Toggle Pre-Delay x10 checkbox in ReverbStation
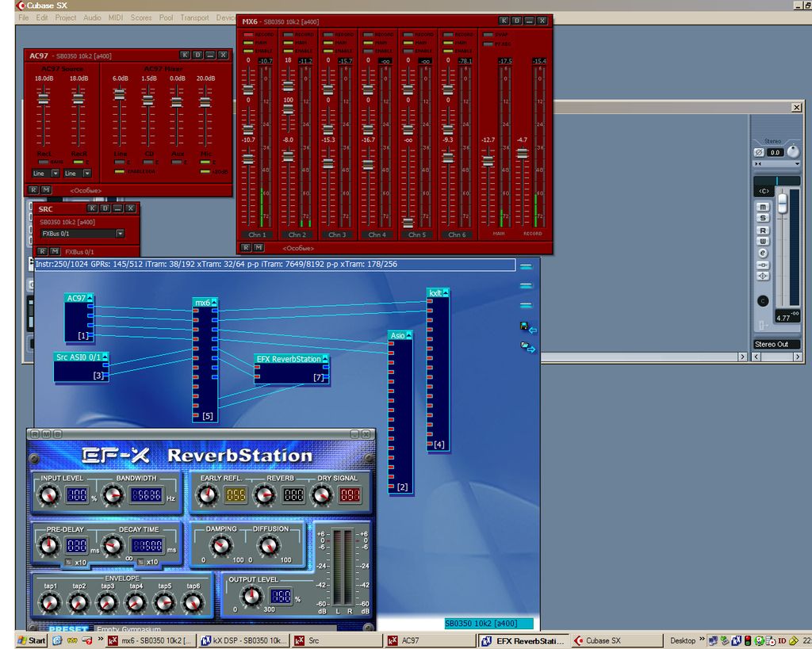Image resolution: width=812 pixels, height=649 pixels. 68,562
